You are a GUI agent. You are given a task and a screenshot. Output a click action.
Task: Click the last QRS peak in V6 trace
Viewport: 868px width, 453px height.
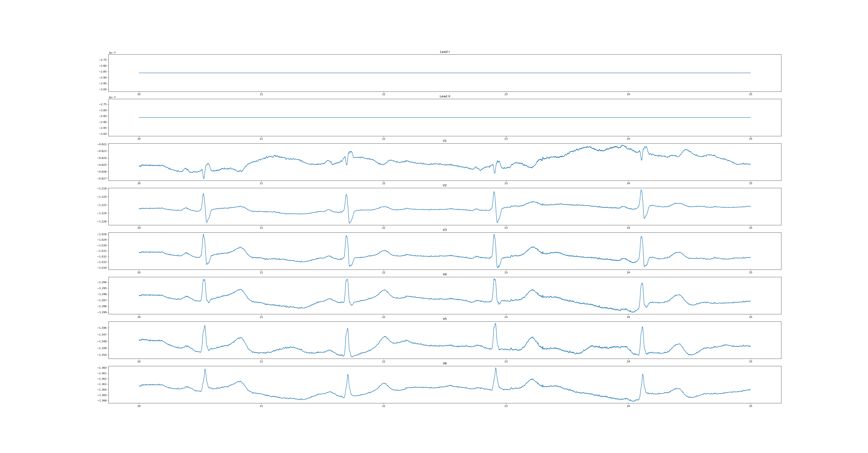(643, 375)
